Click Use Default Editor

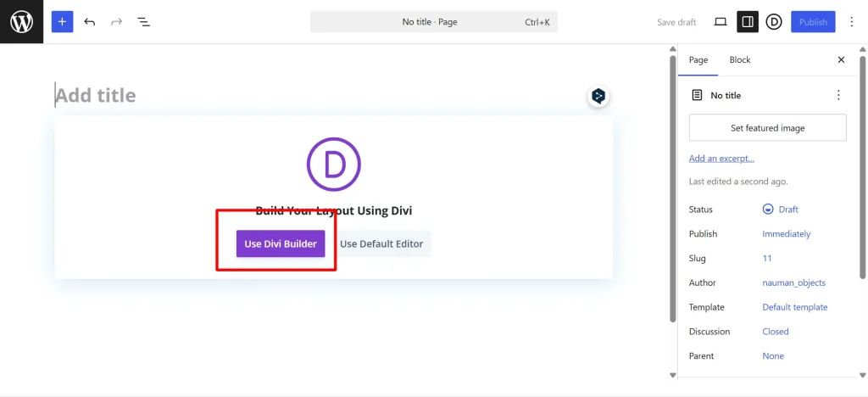coord(381,243)
